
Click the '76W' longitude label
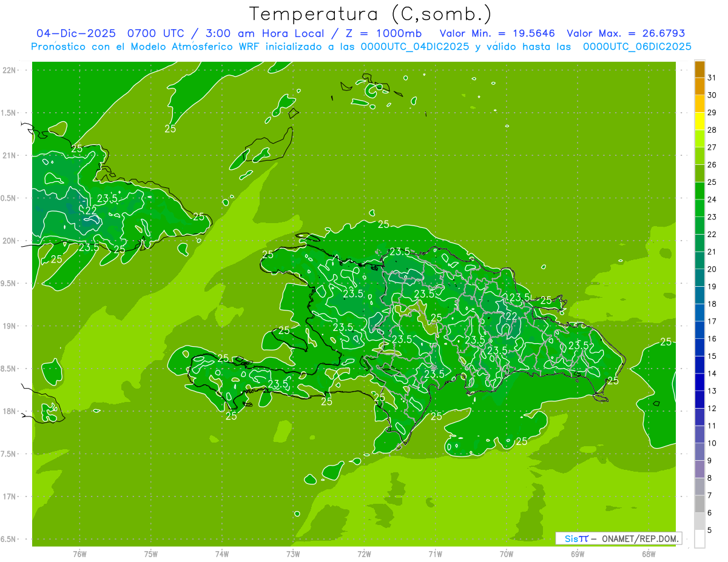point(79,554)
